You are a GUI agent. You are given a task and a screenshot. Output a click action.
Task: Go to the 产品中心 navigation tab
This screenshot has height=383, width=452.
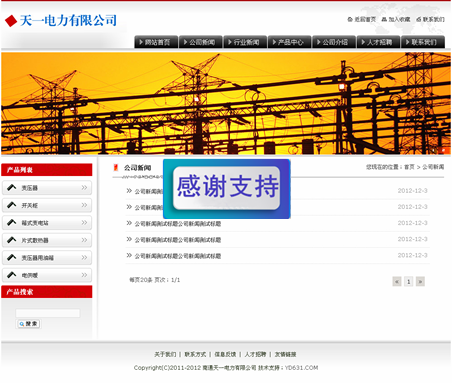289,42
